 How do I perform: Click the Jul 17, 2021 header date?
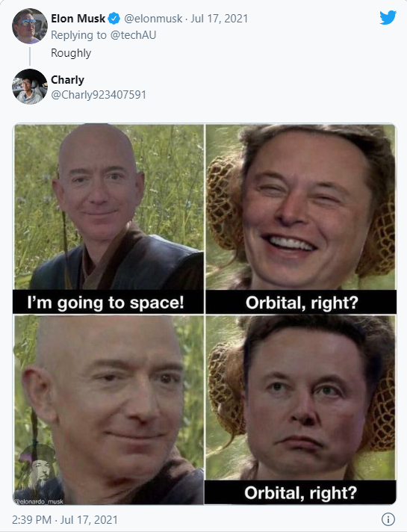(x=219, y=19)
